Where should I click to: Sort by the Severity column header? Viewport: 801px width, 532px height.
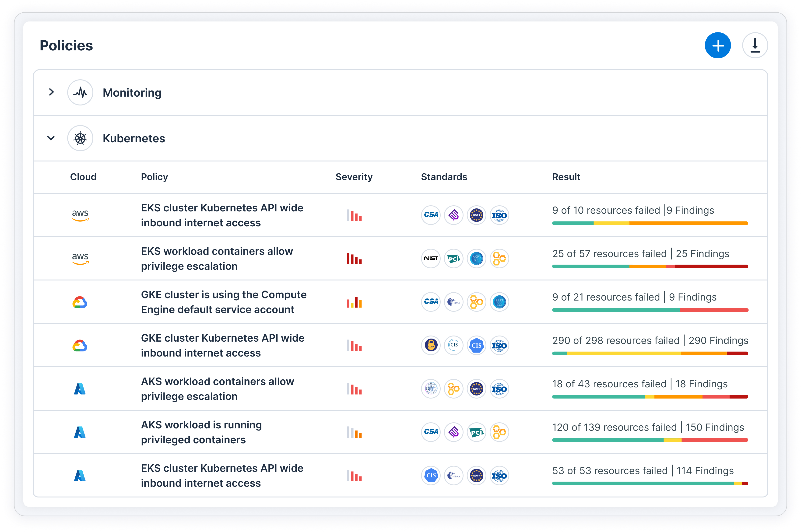[x=354, y=177]
